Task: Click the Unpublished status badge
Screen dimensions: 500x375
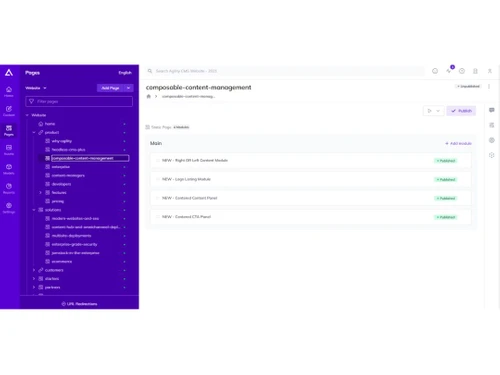Action: [468, 86]
